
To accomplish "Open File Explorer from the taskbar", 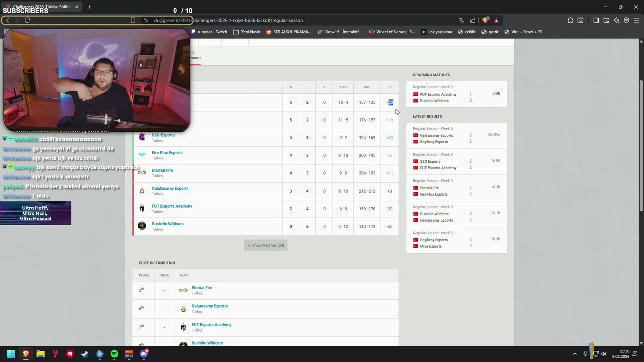I will click(x=40, y=354).
